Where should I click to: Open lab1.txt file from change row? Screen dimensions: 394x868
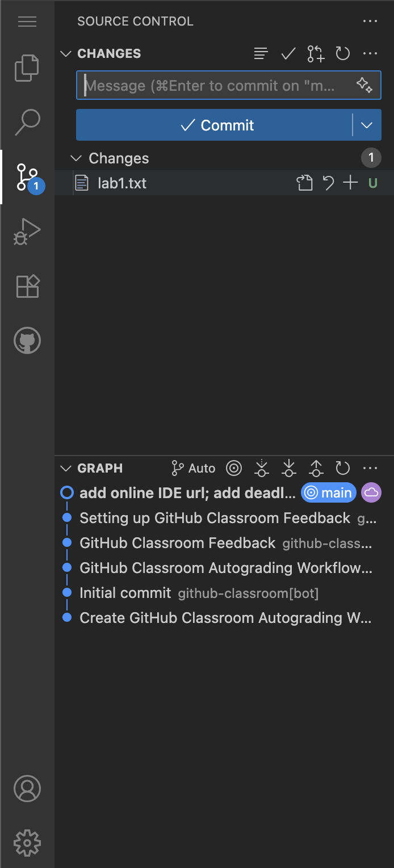(x=305, y=183)
